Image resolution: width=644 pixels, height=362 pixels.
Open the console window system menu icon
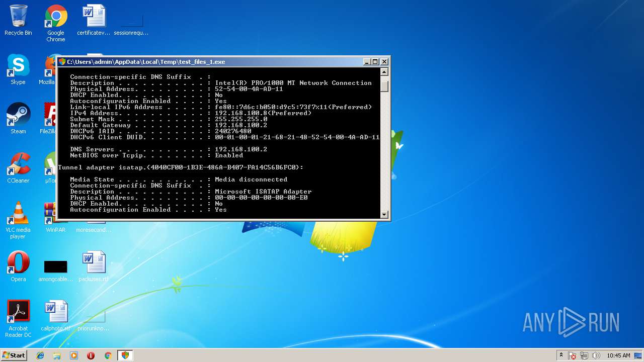click(62, 62)
